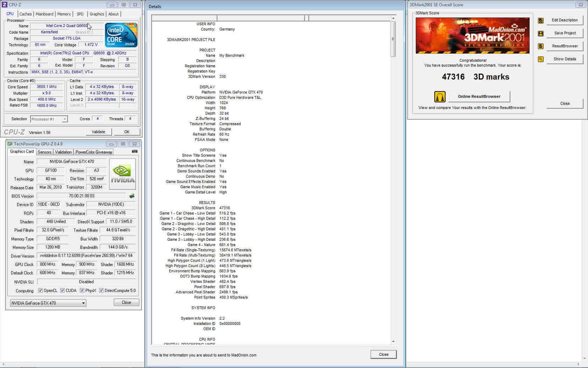This screenshot has height=368, width=588.
Task: Click the Intel Core 2 Quad Q6600 name field
Action: click(67, 26)
